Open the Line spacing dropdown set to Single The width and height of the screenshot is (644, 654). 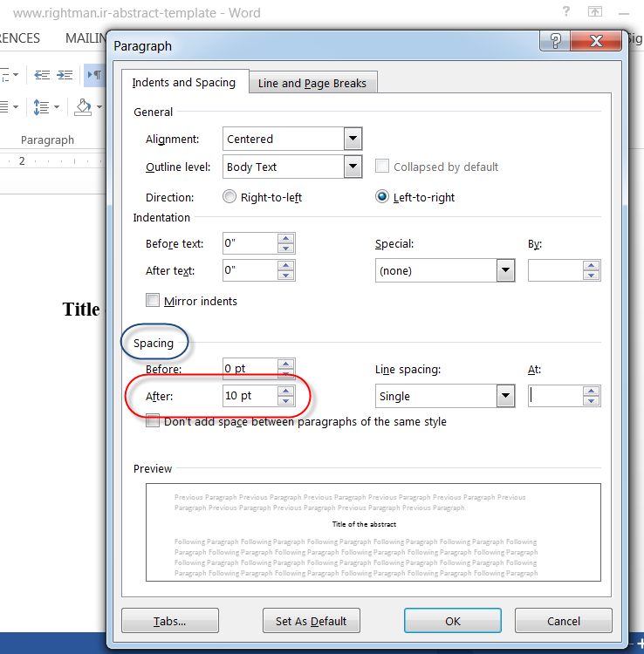[505, 396]
